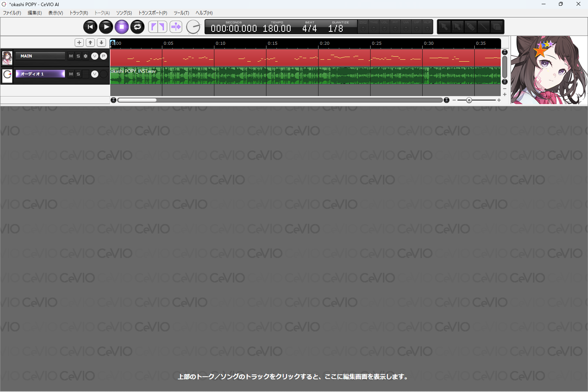
Task: Click the return-to-start transport button
Action: [90, 27]
